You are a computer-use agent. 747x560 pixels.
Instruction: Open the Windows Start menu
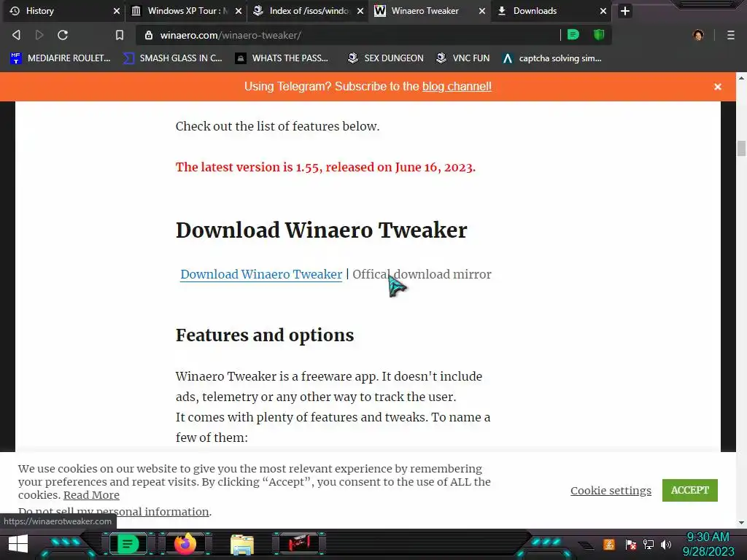pyautogui.click(x=18, y=544)
